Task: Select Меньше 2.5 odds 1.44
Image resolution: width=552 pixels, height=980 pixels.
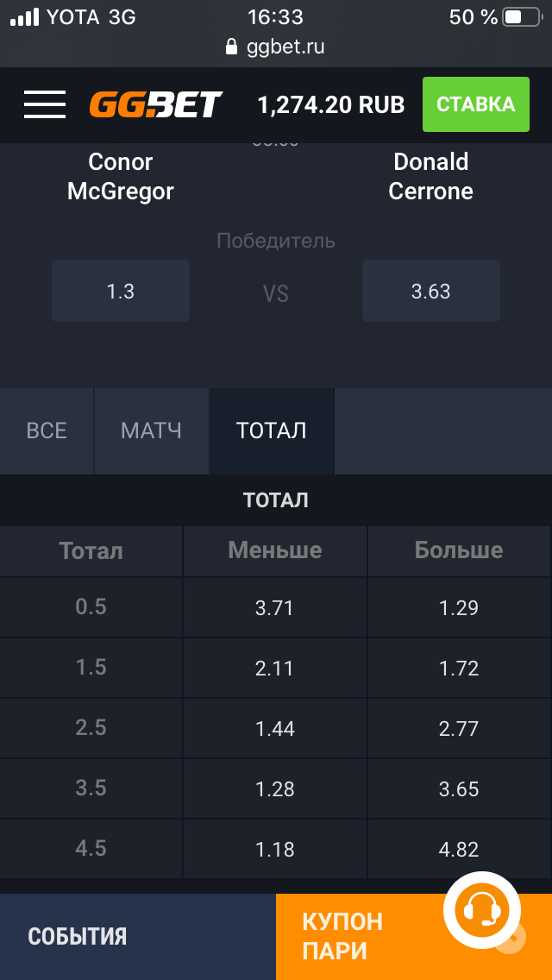Action: click(x=275, y=729)
